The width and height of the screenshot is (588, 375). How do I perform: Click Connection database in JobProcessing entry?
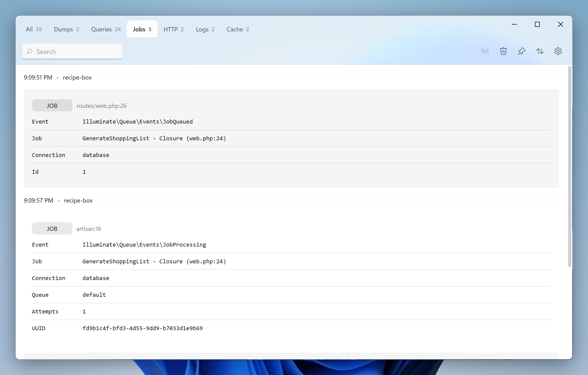96,278
